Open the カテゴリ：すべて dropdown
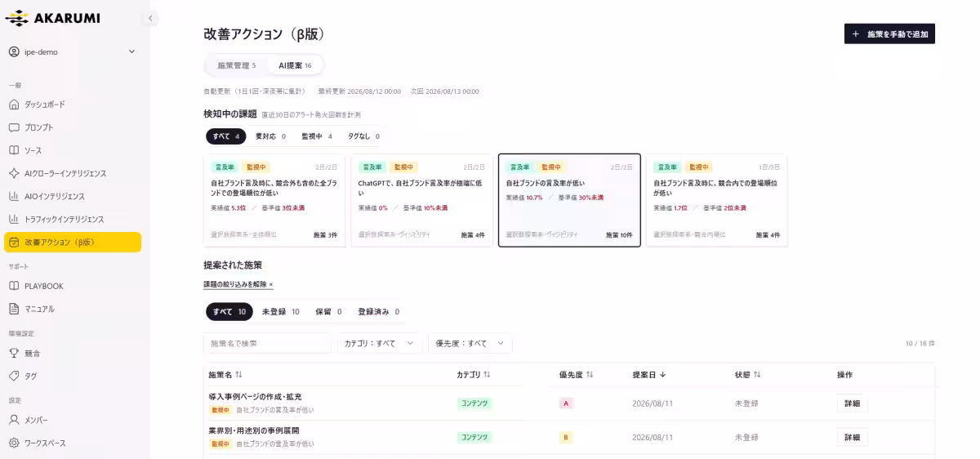The width and height of the screenshot is (980, 459). coord(380,343)
